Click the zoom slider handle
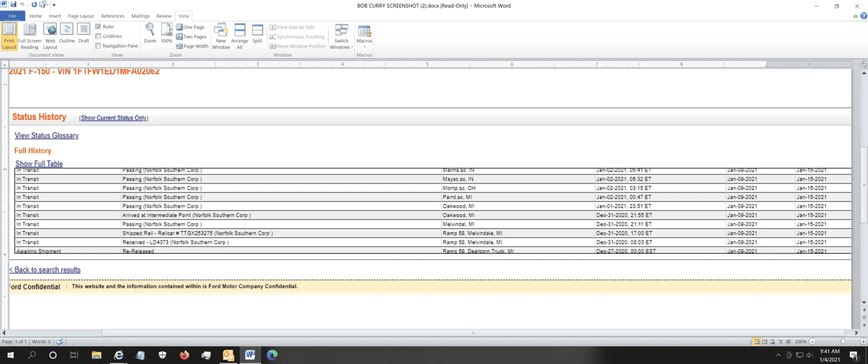Screen dimensions: 868x364 pyautogui.click(x=843, y=342)
